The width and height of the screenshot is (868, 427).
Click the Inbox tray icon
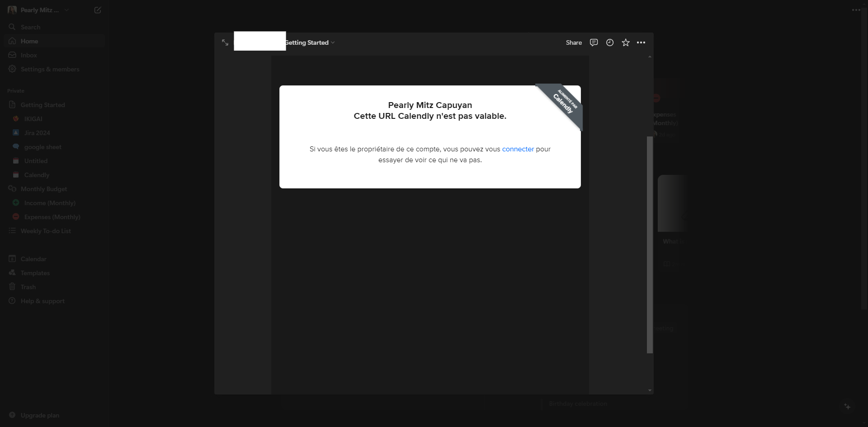pos(12,55)
